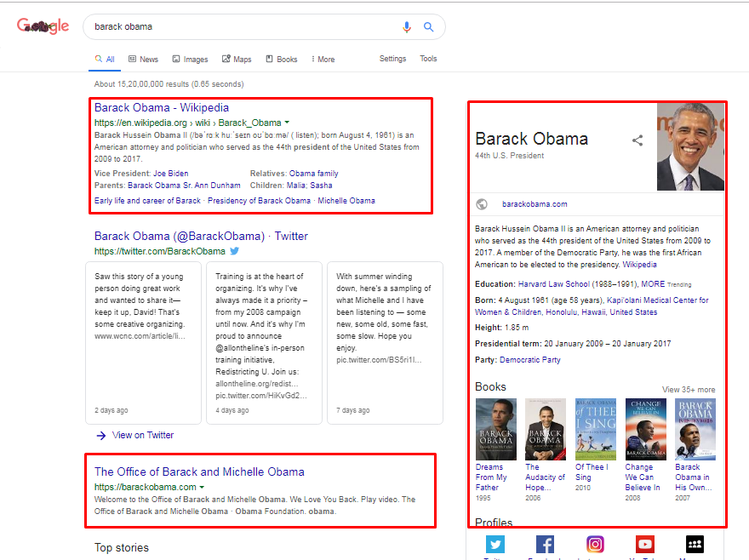
Task: Open the More search categories menu
Action: [323, 60]
